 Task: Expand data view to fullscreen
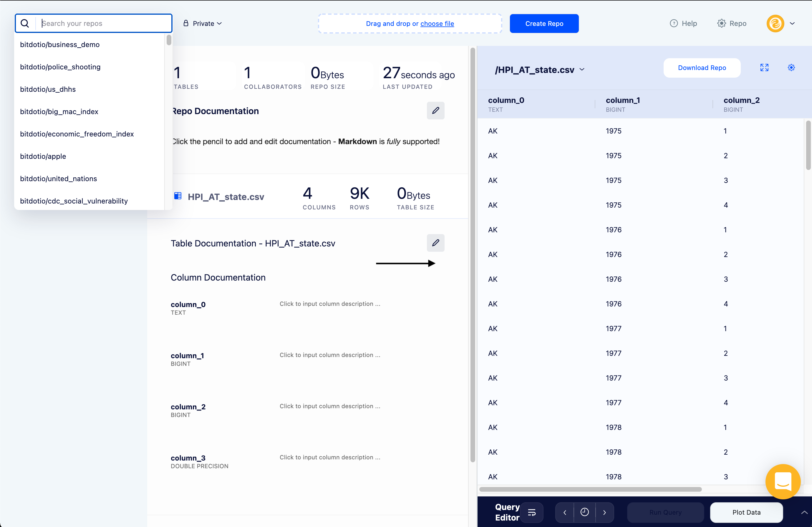click(764, 68)
